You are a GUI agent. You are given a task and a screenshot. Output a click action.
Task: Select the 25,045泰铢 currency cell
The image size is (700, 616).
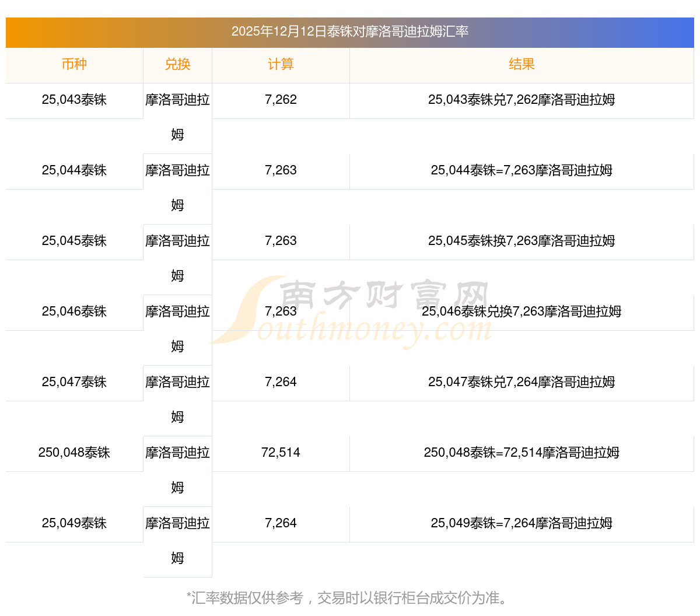pyautogui.click(x=74, y=241)
